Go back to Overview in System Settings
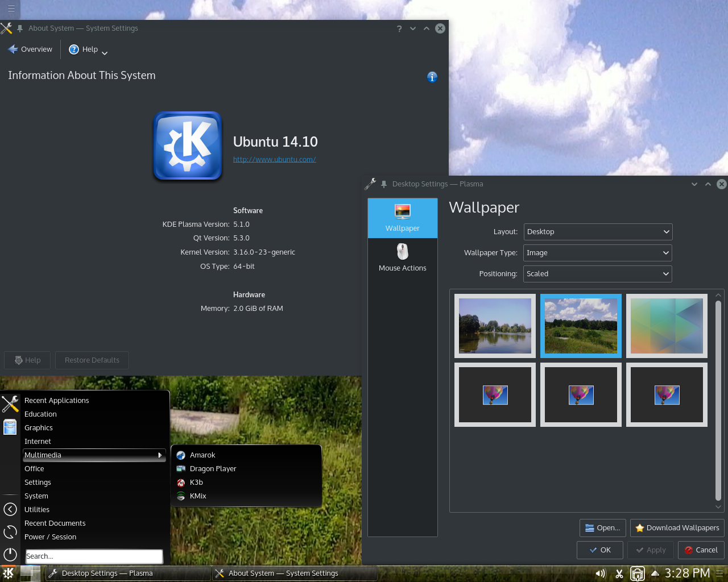 [x=30, y=49]
